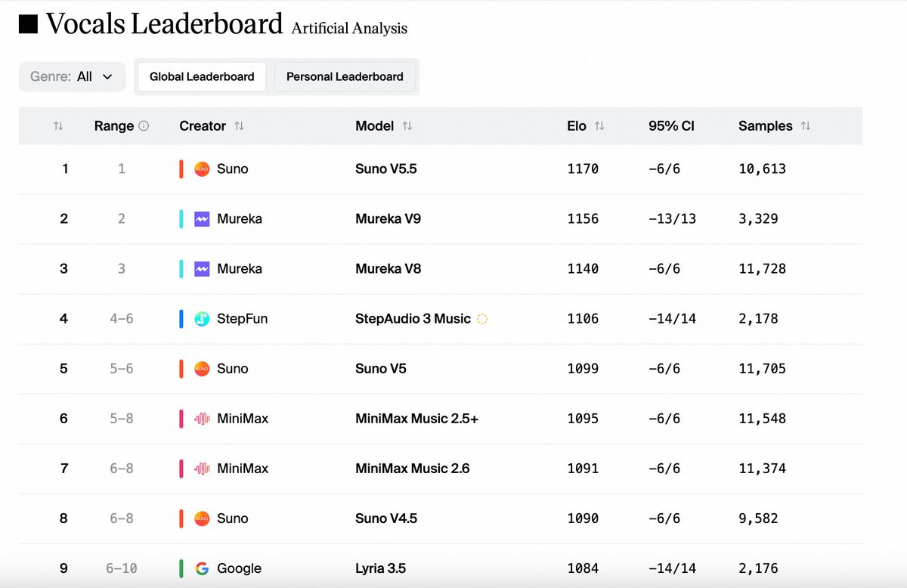The width and height of the screenshot is (907, 588).
Task: Click Mureka logo in Mureka V9 row
Action: [202, 218]
